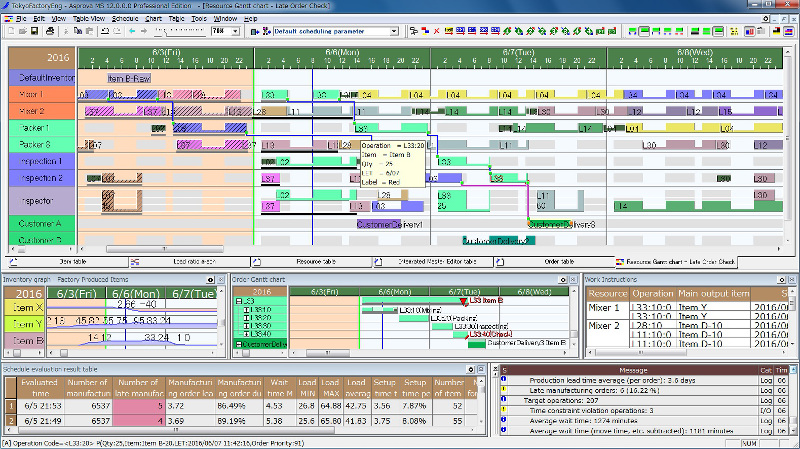Pin the Inventory graph panel
This screenshot has height=449, width=800.
click(x=210, y=280)
